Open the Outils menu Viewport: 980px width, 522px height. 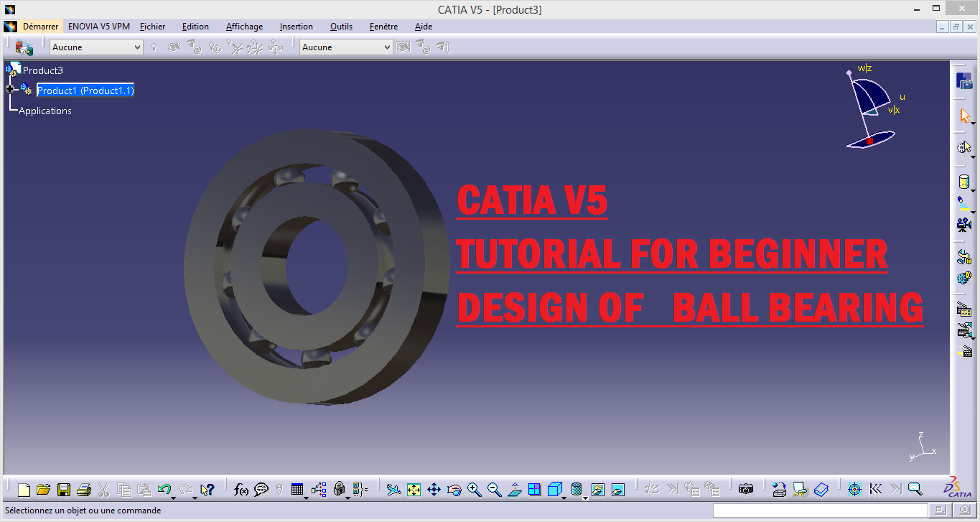pos(341,27)
